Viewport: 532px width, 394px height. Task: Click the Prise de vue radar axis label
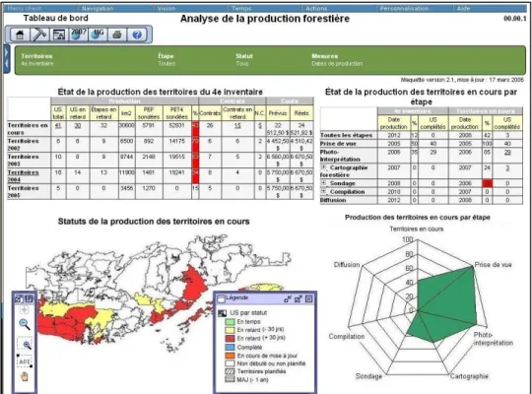[493, 265]
